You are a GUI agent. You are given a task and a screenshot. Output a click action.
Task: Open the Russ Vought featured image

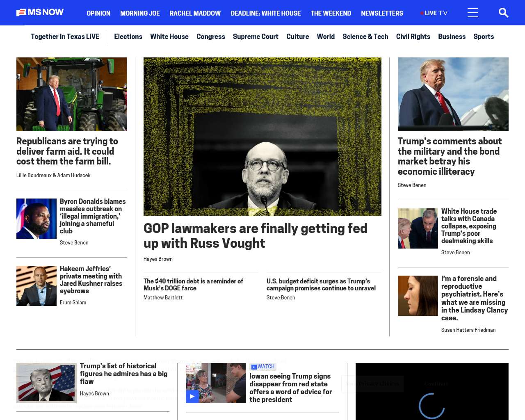[262, 137]
